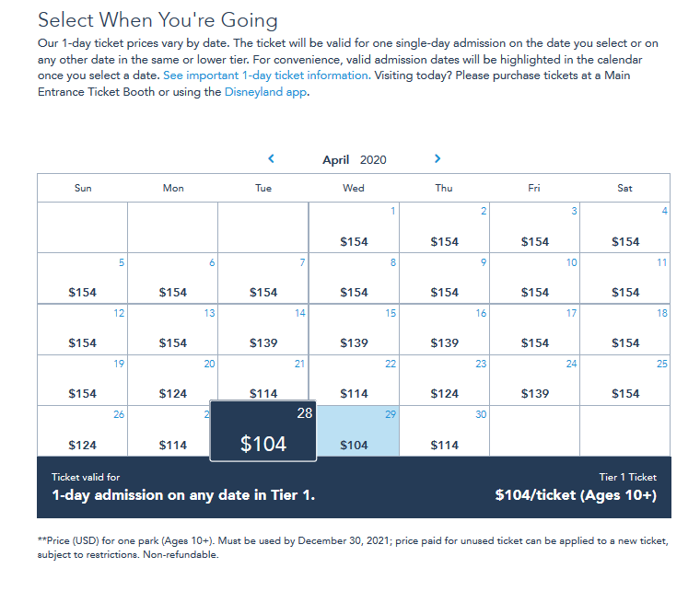Advance to next month arrow
Image resolution: width=700 pixels, height=591 pixels.
[437, 158]
